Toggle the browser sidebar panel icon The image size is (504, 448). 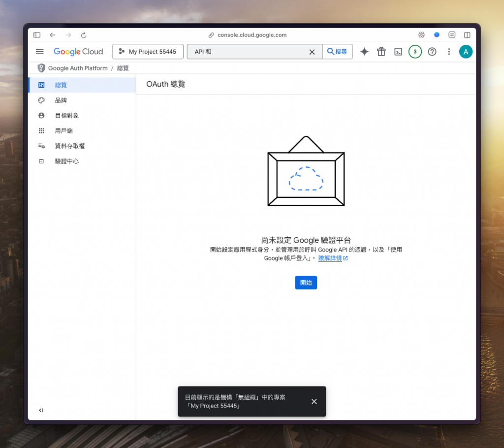(x=37, y=35)
